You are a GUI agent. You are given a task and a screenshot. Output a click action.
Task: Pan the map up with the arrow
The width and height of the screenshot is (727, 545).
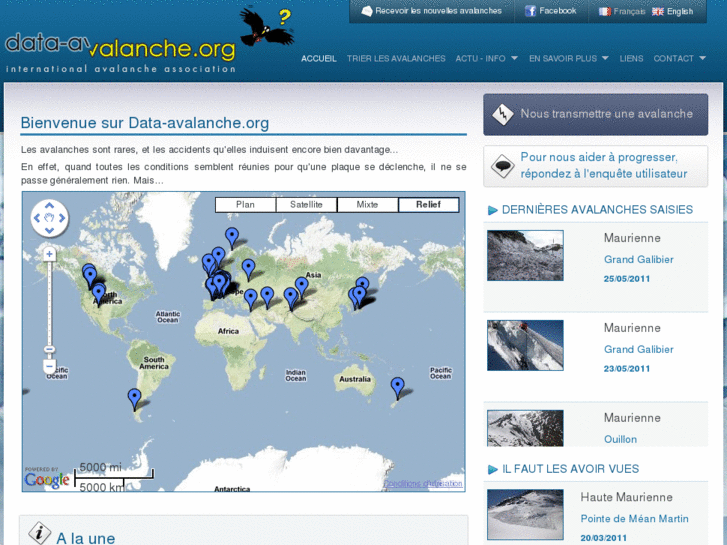(x=50, y=205)
